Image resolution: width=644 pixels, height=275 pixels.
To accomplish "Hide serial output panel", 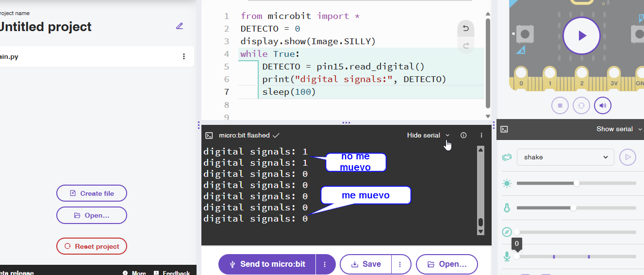I will pos(428,136).
